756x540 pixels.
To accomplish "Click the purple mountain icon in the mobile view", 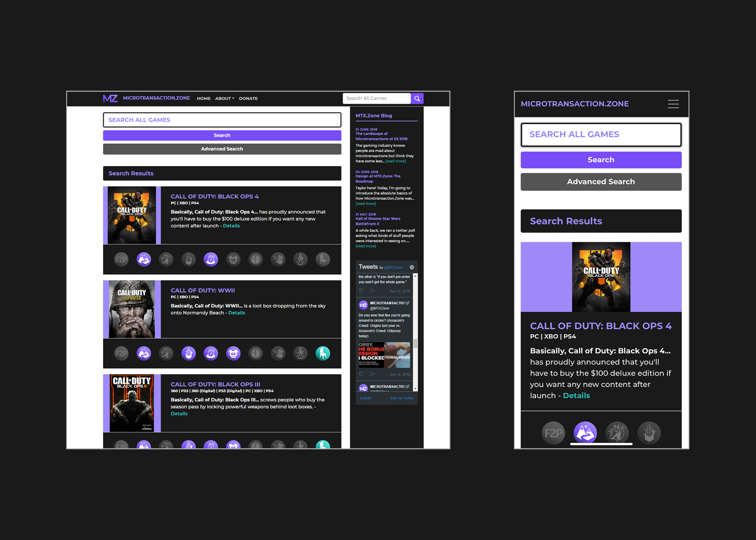I will pyautogui.click(x=585, y=433).
